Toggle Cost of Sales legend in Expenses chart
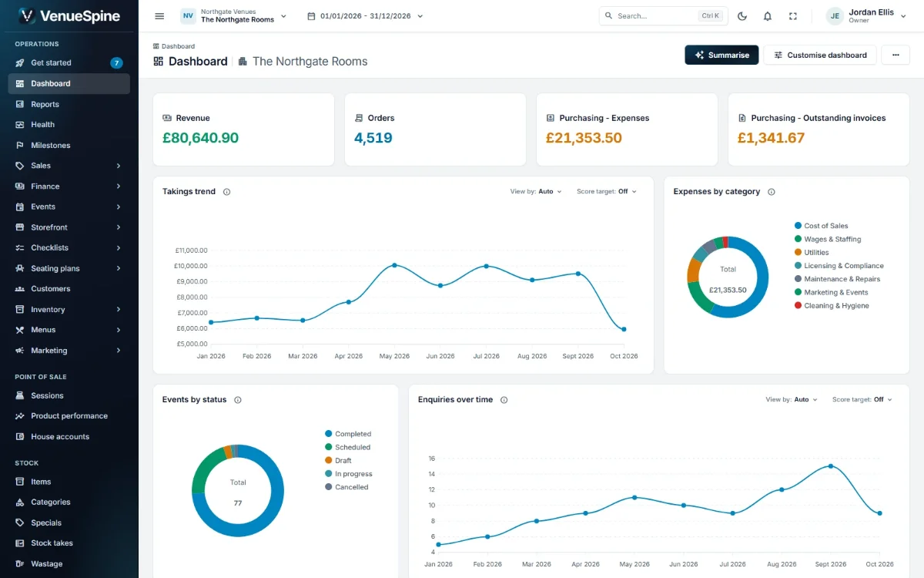 click(x=821, y=226)
